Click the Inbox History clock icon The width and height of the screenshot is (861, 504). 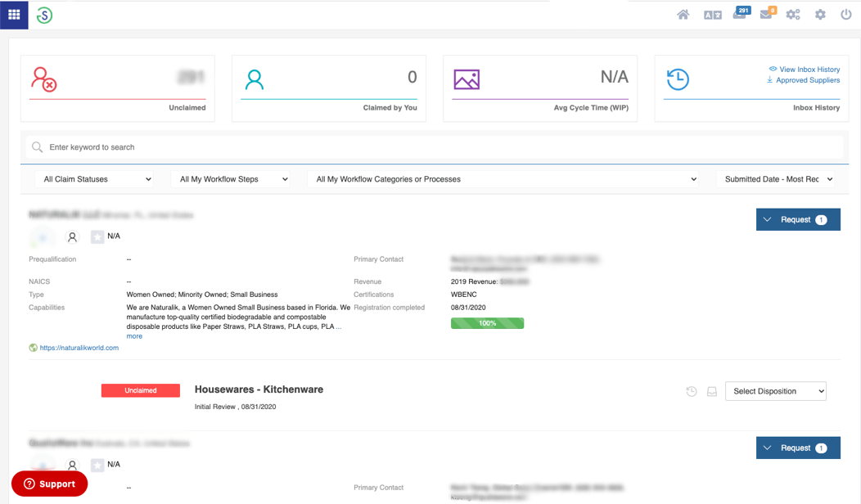pyautogui.click(x=678, y=79)
